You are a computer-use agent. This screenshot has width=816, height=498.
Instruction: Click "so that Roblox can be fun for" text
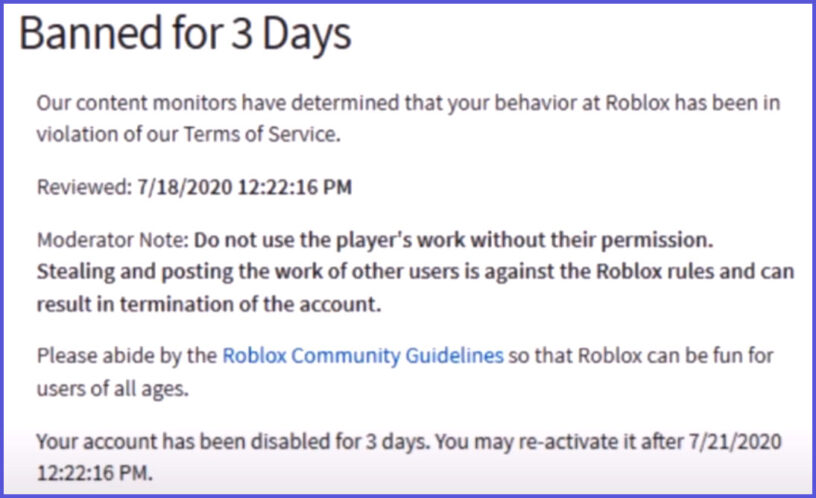coord(641,356)
